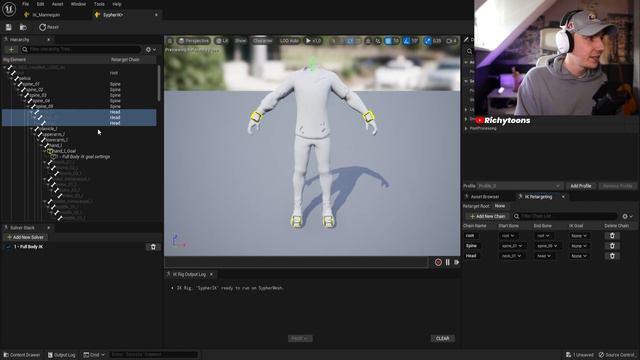Viewport: 640px width, 360px height.
Task: Click the CLEAR button in output log
Action: pos(442,339)
